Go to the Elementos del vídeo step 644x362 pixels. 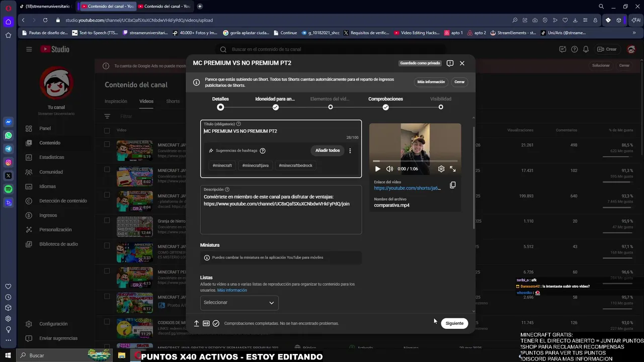click(330, 103)
